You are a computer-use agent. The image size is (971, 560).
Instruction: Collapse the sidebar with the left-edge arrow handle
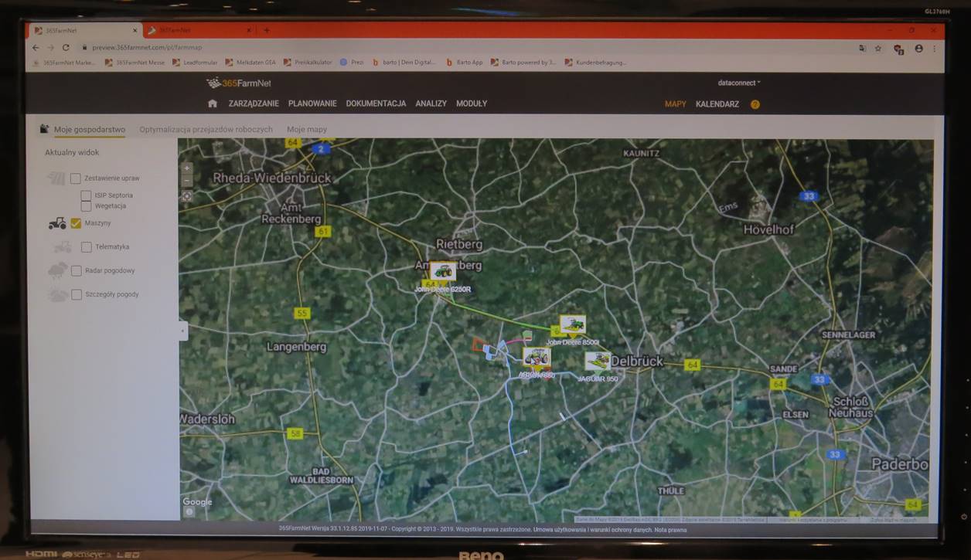click(x=182, y=331)
